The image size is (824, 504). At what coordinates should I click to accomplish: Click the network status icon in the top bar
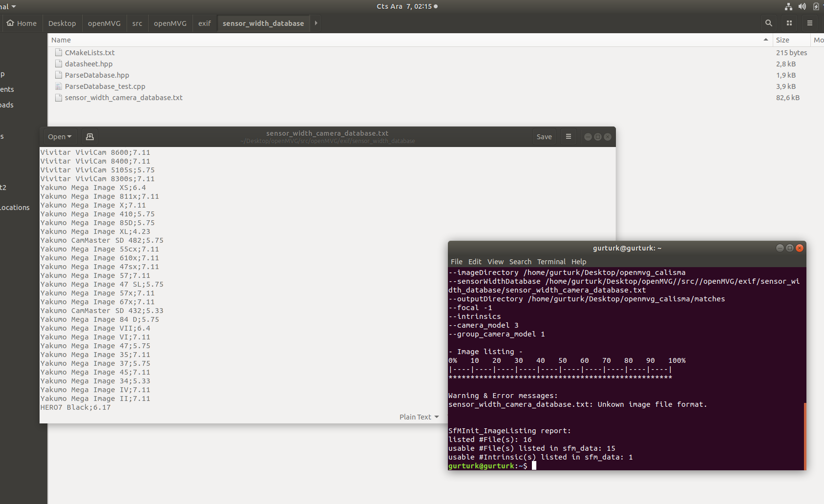tap(788, 6)
